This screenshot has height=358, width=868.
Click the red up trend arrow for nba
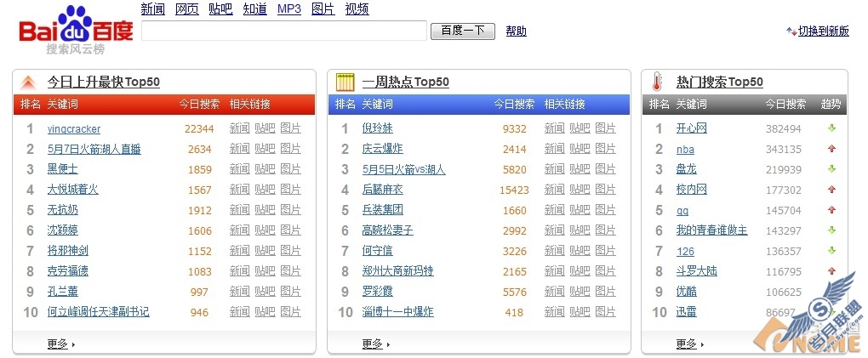coord(831,149)
